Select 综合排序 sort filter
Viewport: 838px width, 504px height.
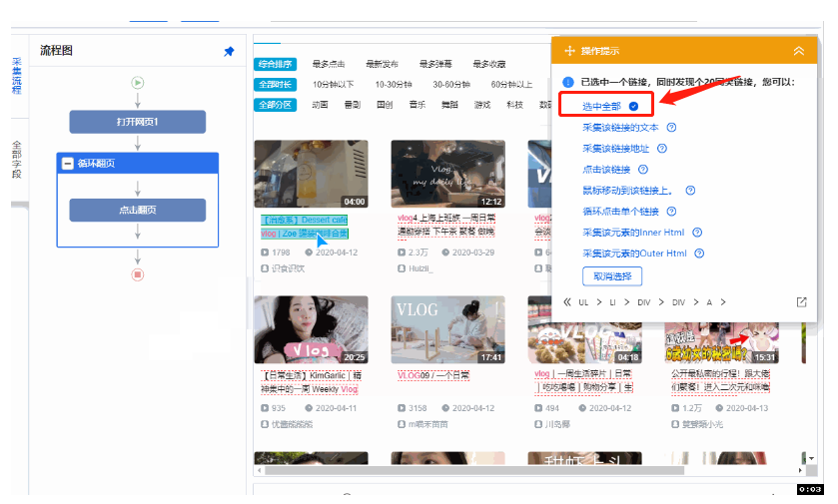coord(276,64)
